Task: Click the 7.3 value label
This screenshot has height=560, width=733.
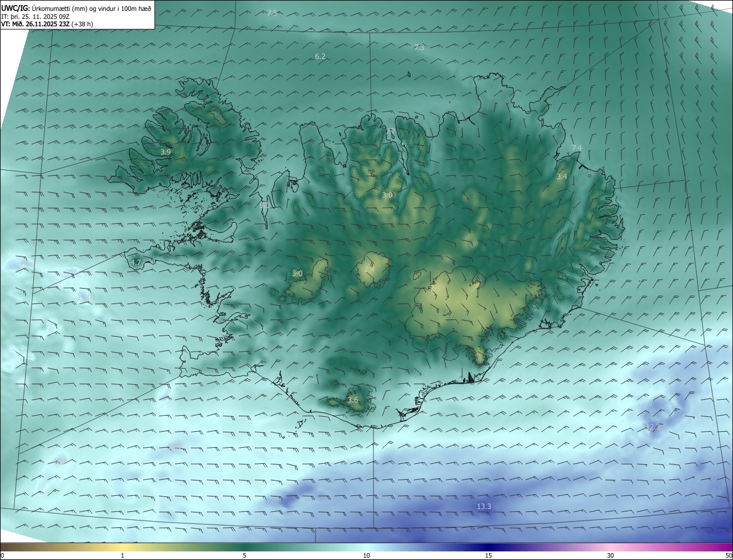Action: click(419, 47)
